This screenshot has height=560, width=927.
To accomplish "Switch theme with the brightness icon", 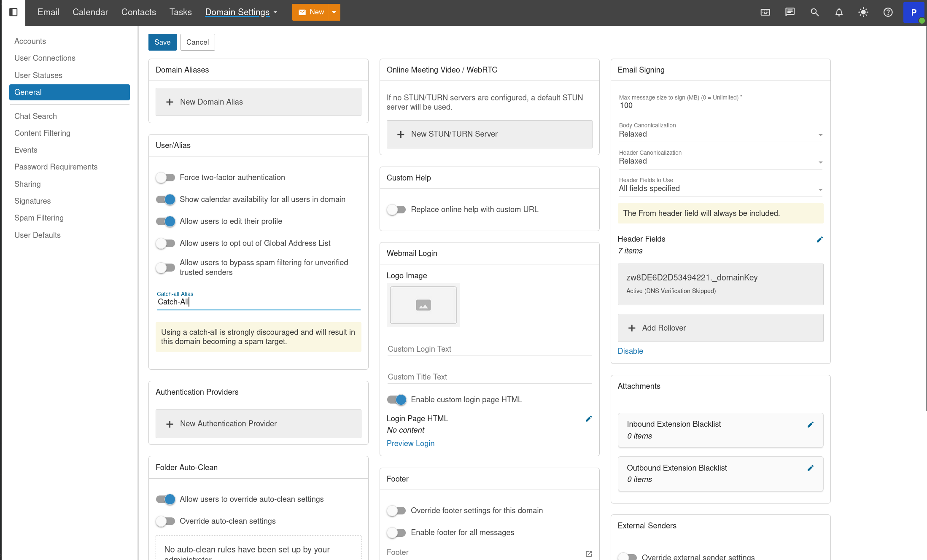I will (863, 12).
